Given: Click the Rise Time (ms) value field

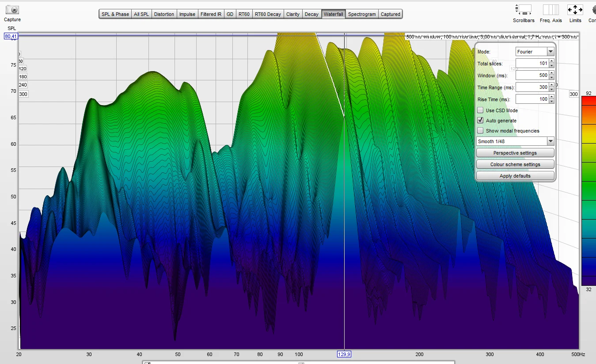Looking at the screenshot, I should point(532,99).
